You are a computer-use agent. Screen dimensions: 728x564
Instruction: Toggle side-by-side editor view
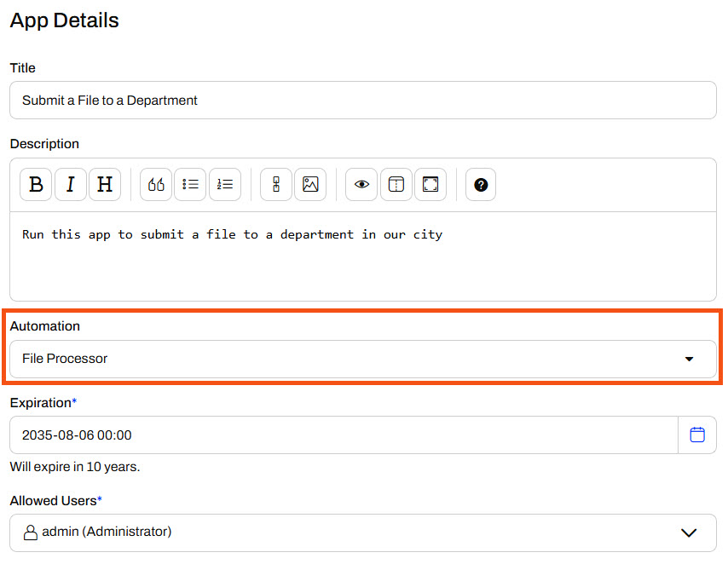396,185
